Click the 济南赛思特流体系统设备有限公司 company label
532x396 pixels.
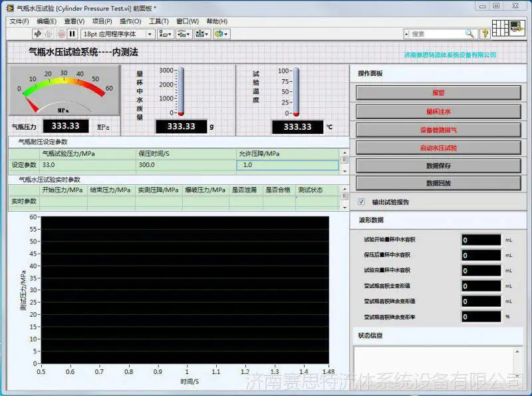[450, 55]
